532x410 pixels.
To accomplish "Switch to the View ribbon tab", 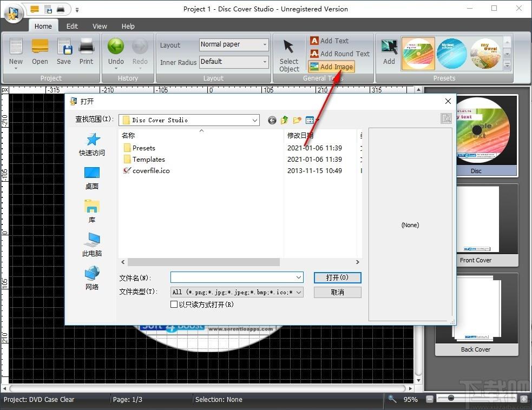I will [100, 26].
